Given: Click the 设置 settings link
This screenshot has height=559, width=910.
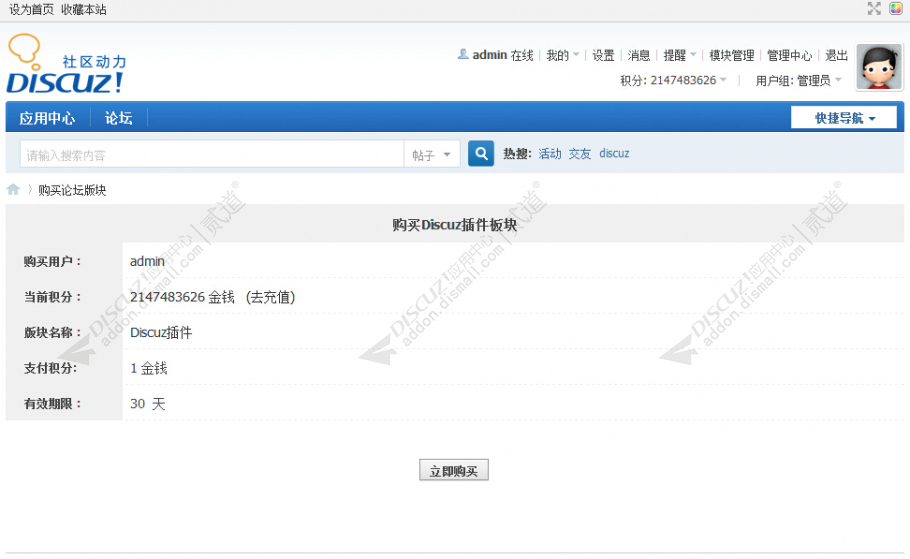Looking at the screenshot, I should pos(603,55).
